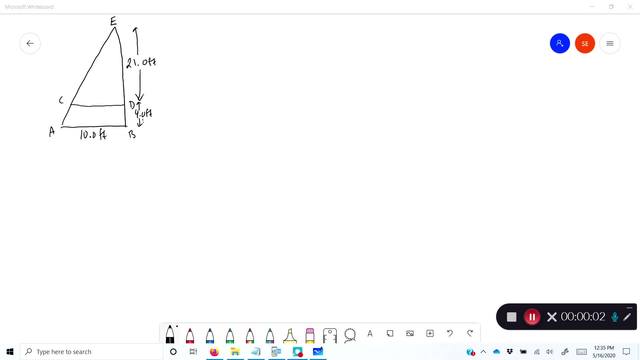This screenshot has width=640, height=360.
Task: Open the insert plus menu
Action: 430,333
